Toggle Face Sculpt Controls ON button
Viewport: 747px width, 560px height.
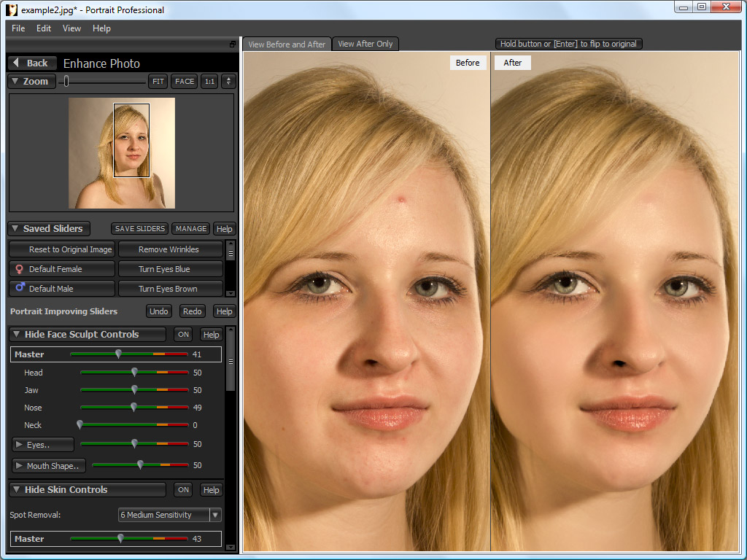coord(183,334)
